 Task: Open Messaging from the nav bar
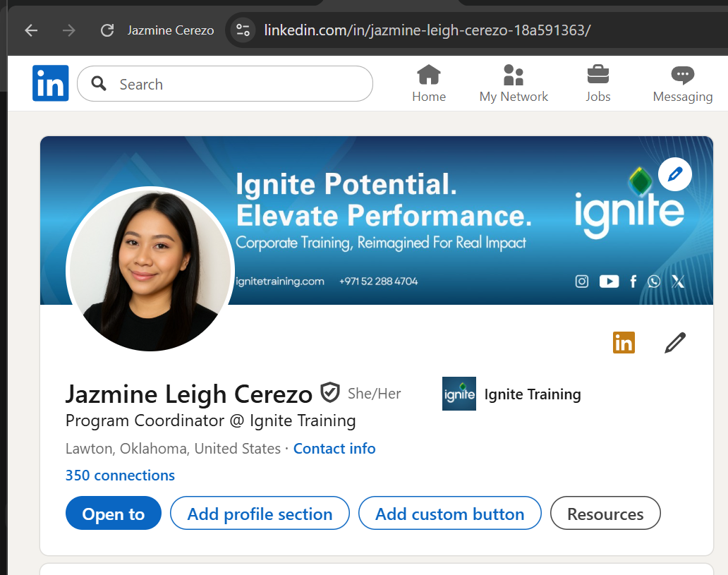tap(683, 83)
